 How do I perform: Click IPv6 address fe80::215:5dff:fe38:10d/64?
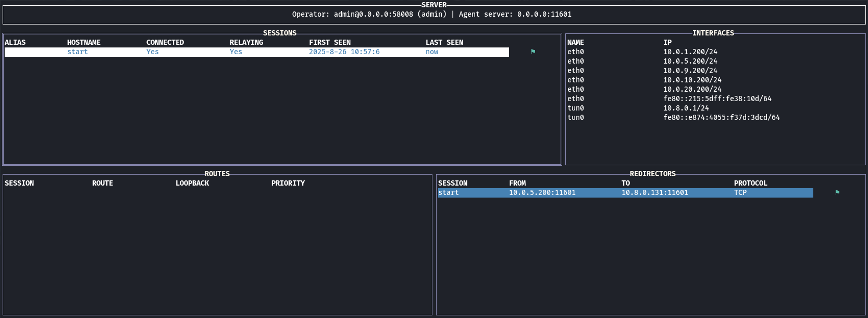pos(717,99)
